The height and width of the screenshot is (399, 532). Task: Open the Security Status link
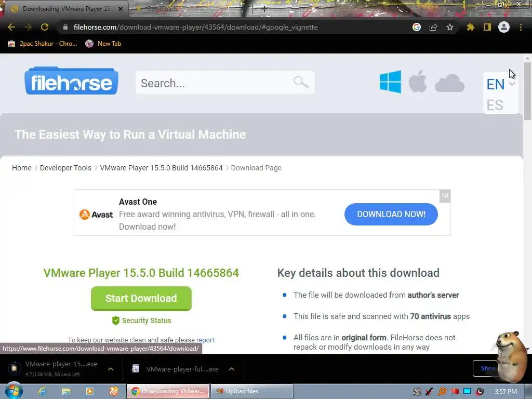[x=142, y=320]
